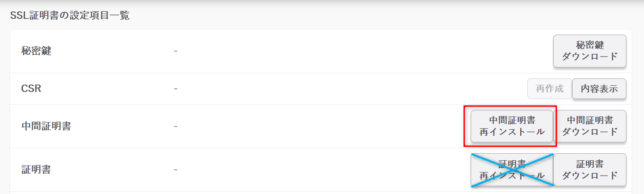The image size is (644, 194).
Task: Select the dash value beside 中間証明書
Action: point(175,127)
